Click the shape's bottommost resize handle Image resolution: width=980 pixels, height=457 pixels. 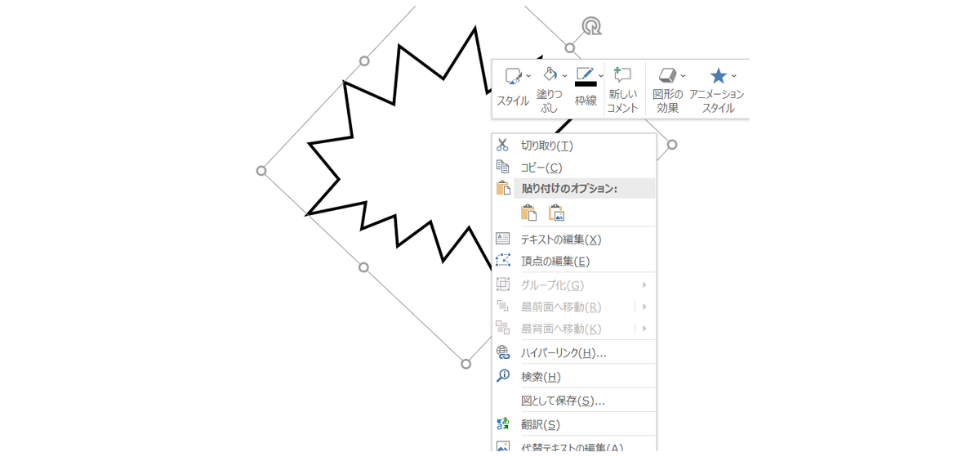[x=465, y=364]
